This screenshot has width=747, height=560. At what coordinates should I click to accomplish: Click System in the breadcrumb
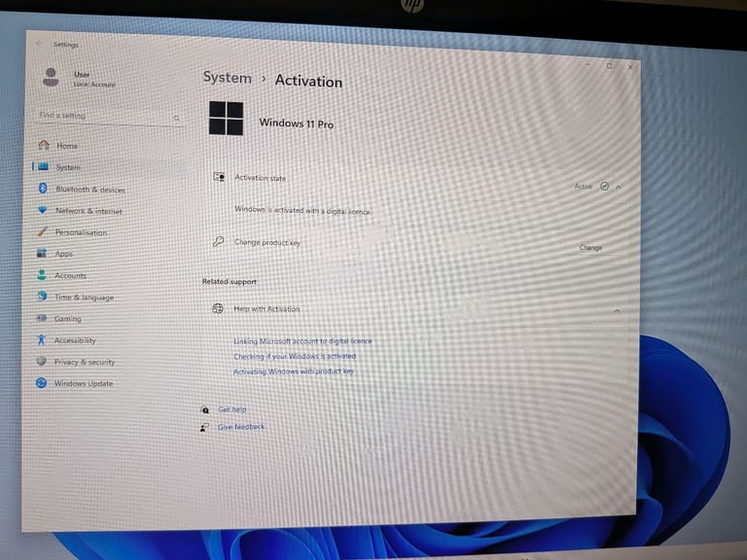[x=228, y=77]
